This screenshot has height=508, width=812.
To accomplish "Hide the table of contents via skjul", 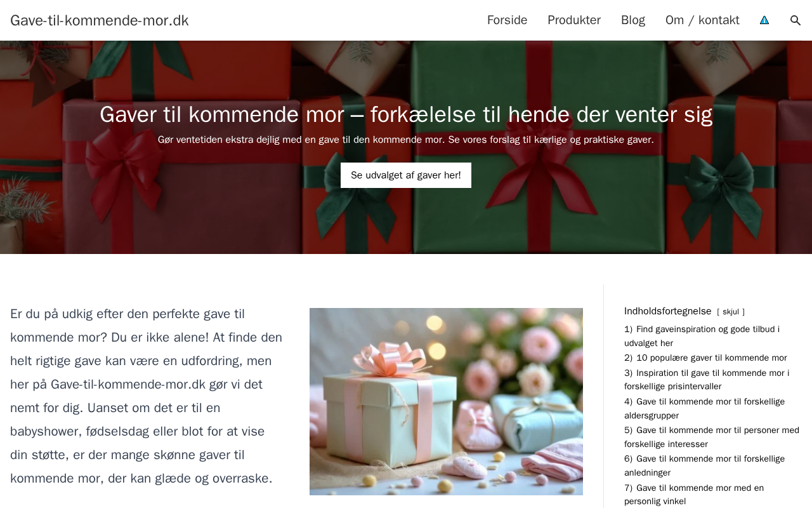I will [x=731, y=312].
